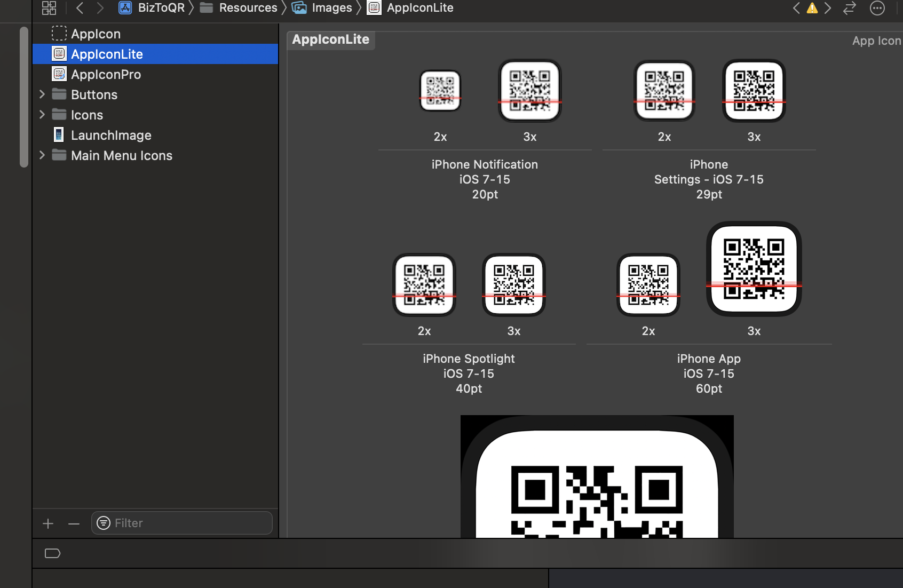Click the AppIconPro row asset icon
This screenshot has width=903, height=588.
click(59, 74)
